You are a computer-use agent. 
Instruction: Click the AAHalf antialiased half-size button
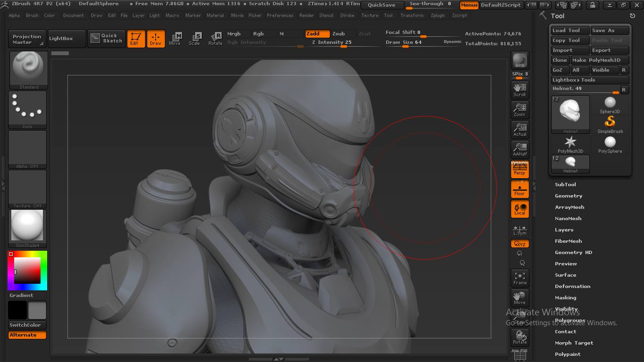(x=520, y=149)
